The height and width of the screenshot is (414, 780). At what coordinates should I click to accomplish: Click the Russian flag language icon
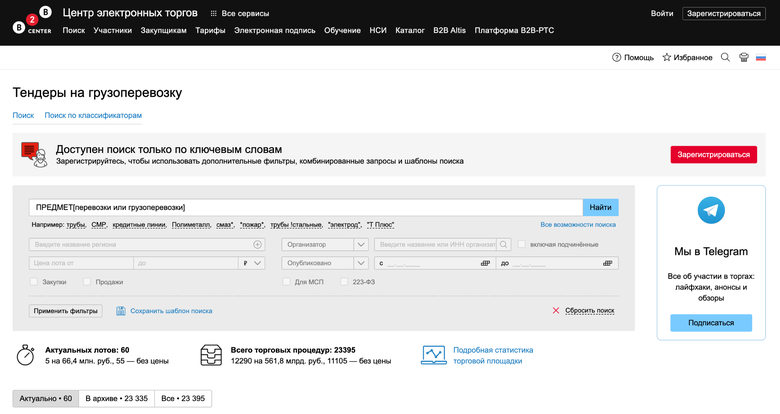[x=761, y=58]
